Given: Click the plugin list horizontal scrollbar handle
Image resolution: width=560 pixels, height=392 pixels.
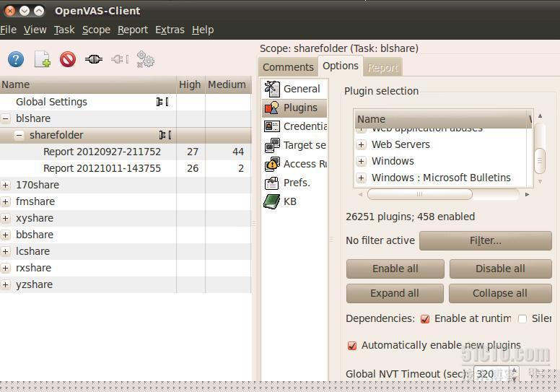Looking at the screenshot, I should pos(420,194).
